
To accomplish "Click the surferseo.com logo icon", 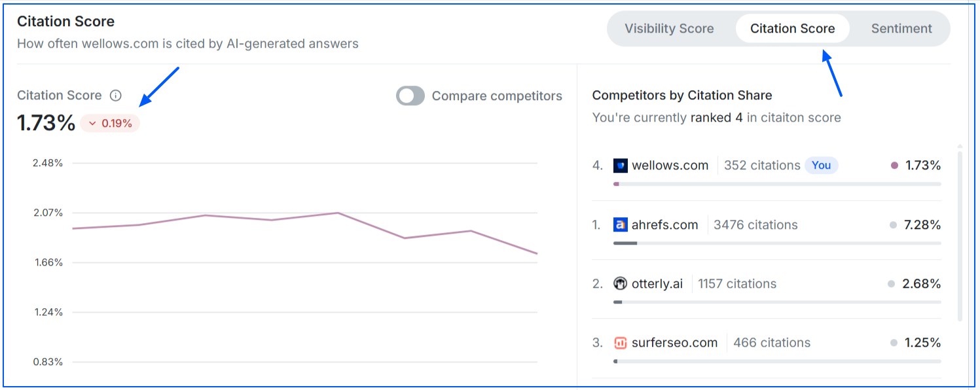I will (x=620, y=343).
